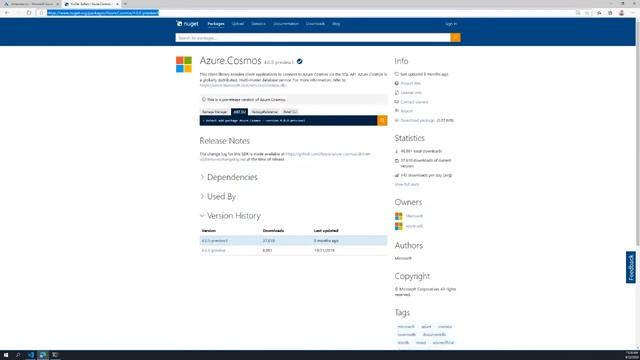Screen dimensions: 640x360
Task: Switch to the first browser tab
Action: tap(31, 4)
